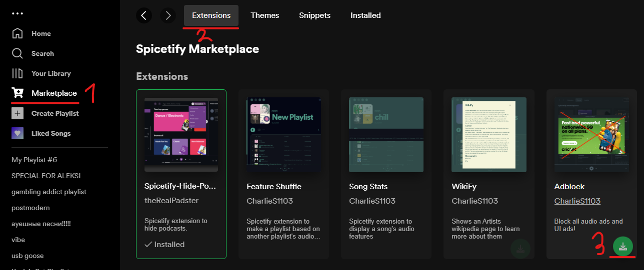Open the Installed tab
644x270 pixels.
(x=365, y=15)
